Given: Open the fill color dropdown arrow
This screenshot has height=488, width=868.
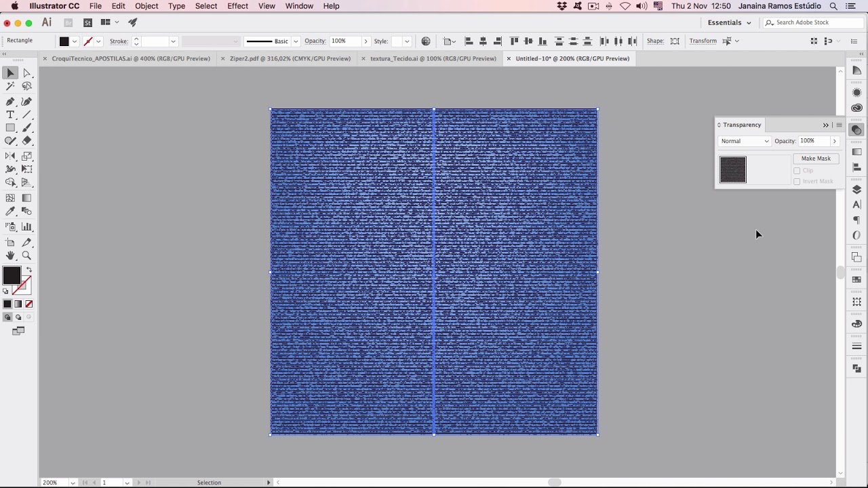Looking at the screenshot, I should click(75, 41).
